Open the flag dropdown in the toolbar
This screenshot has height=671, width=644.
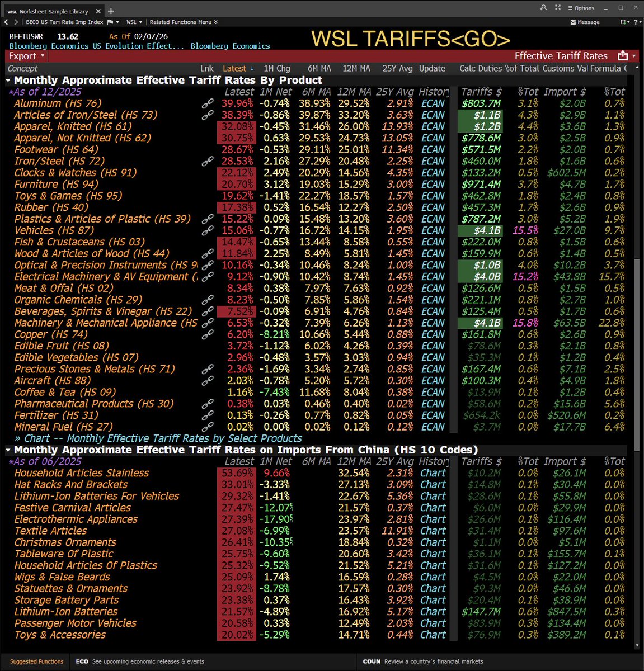pos(114,22)
